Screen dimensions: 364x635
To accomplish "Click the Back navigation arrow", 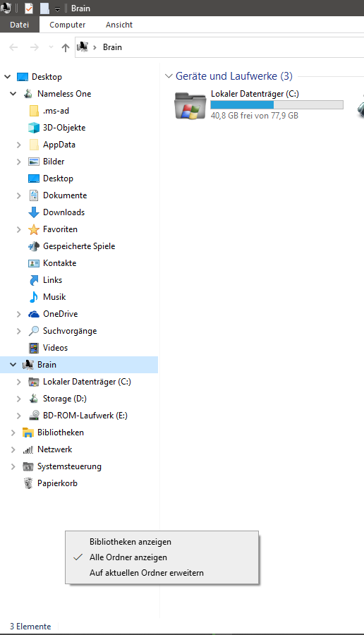I will (14, 47).
